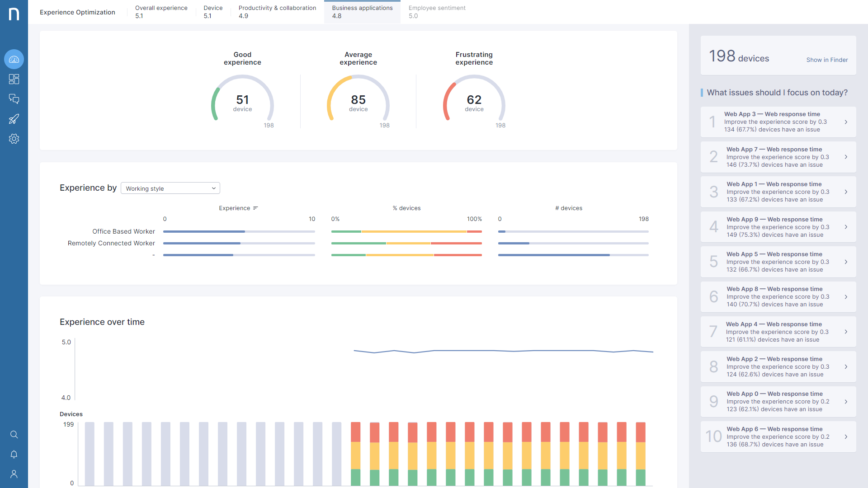The width and height of the screenshot is (868, 488).
Task: Select the rocket campaigns icon in sidebar
Action: tap(14, 119)
